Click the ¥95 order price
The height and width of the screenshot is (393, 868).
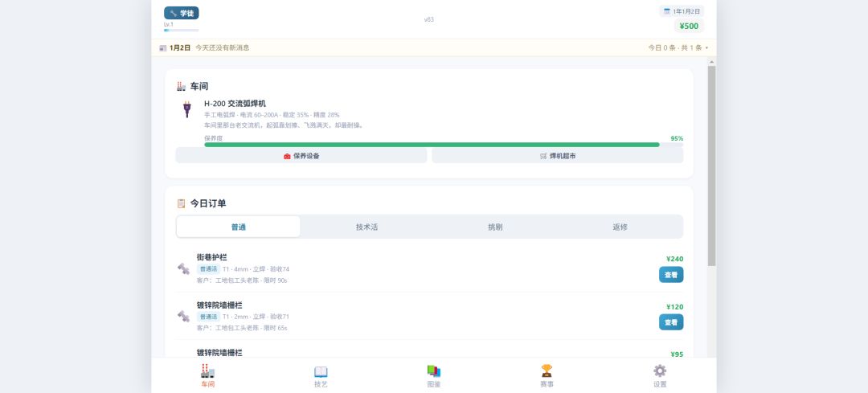click(x=677, y=354)
